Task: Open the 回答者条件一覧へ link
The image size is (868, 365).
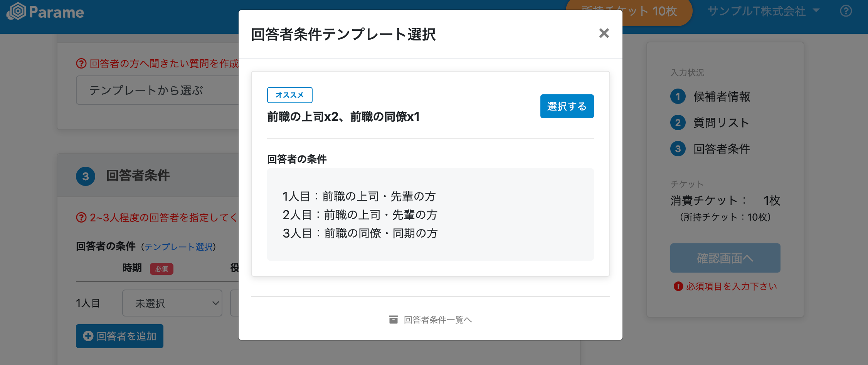Action: (437, 320)
